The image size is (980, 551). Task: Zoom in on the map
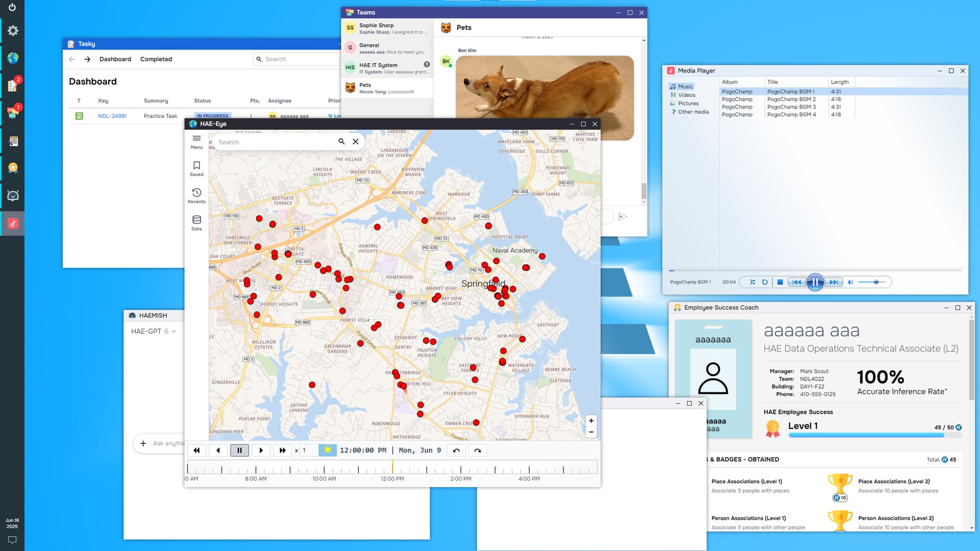point(591,421)
